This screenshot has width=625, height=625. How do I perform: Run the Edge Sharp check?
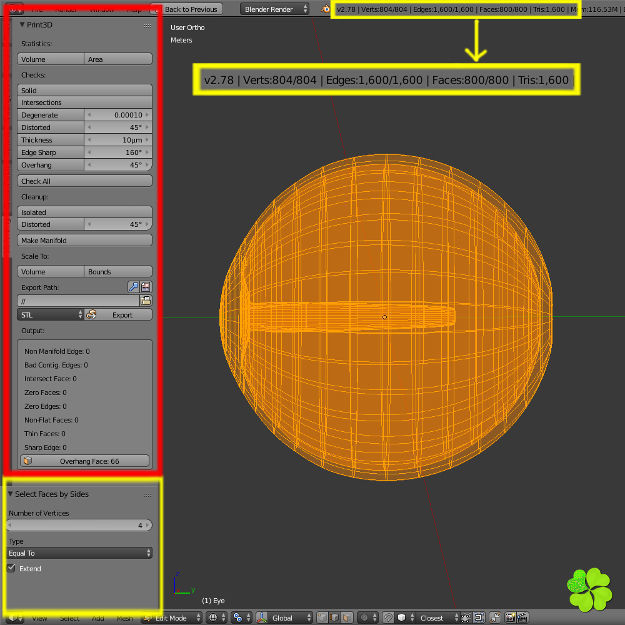click(51, 152)
